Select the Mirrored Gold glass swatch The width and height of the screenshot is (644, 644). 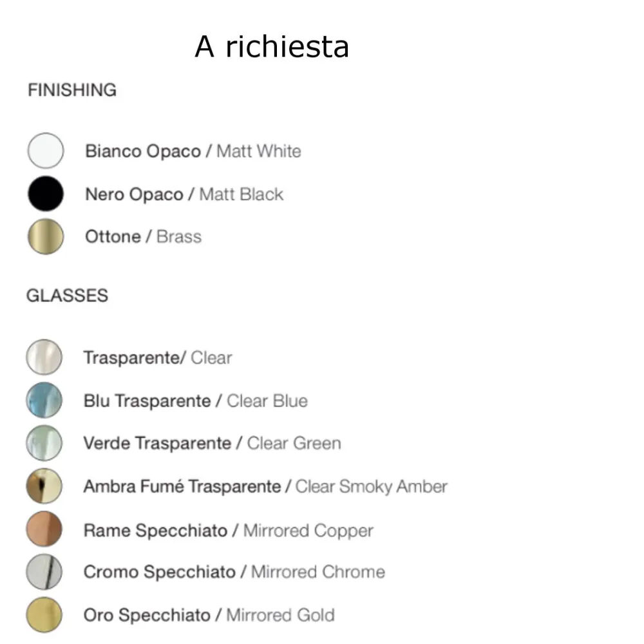44,615
